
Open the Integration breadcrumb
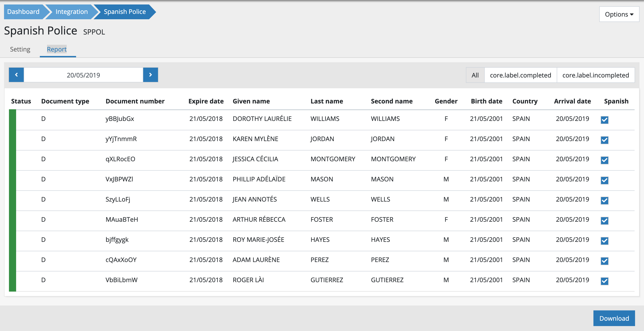click(x=72, y=12)
